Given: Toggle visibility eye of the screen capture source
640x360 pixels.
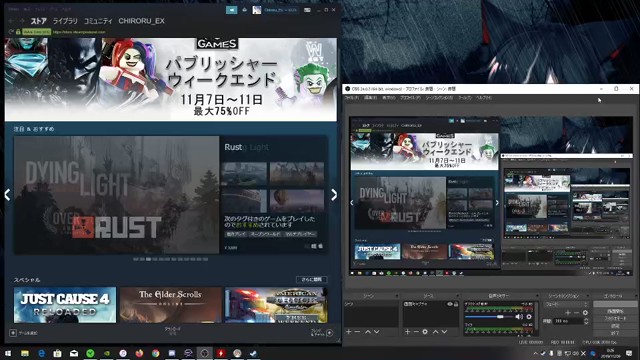Looking at the screenshot, I should [449, 304].
